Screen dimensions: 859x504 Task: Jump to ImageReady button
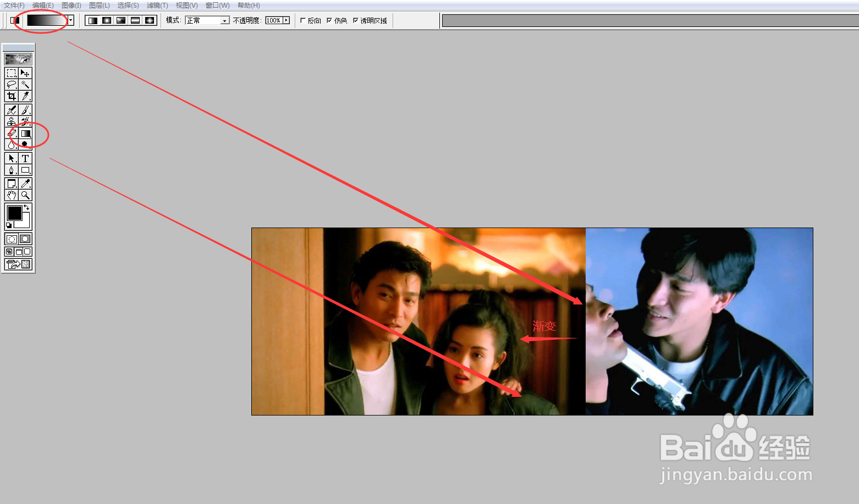pos(18,264)
